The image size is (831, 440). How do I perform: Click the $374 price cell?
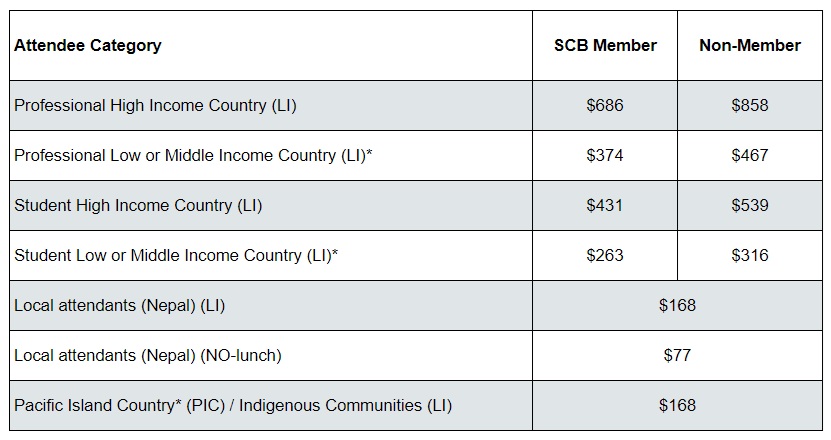click(605, 156)
